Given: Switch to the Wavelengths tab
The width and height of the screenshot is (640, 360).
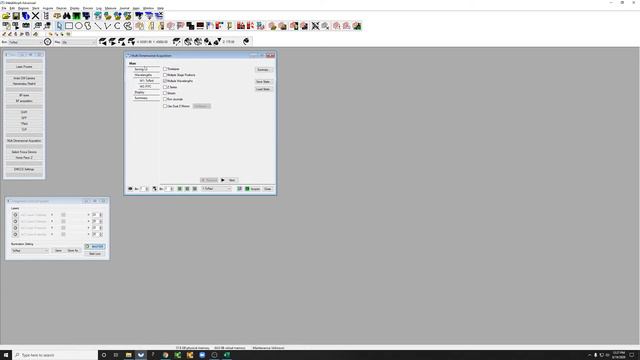Looking at the screenshot, I should pyautogui.click(x=144, y=75).
